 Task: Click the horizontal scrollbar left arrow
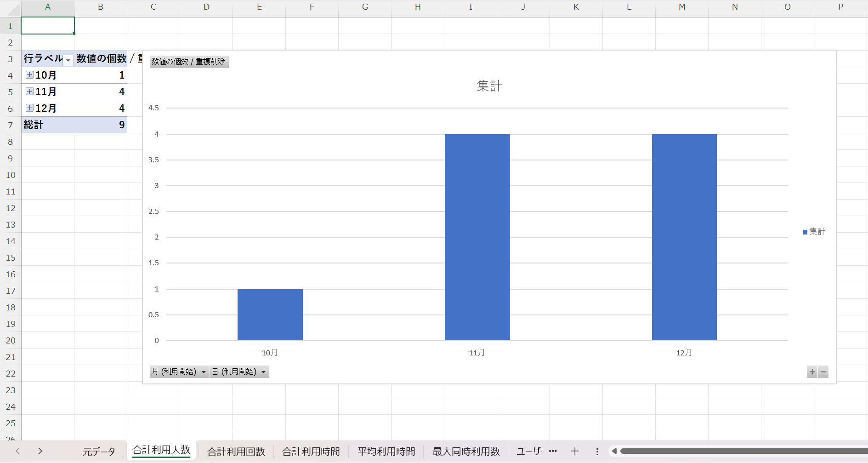pos(614,452)
